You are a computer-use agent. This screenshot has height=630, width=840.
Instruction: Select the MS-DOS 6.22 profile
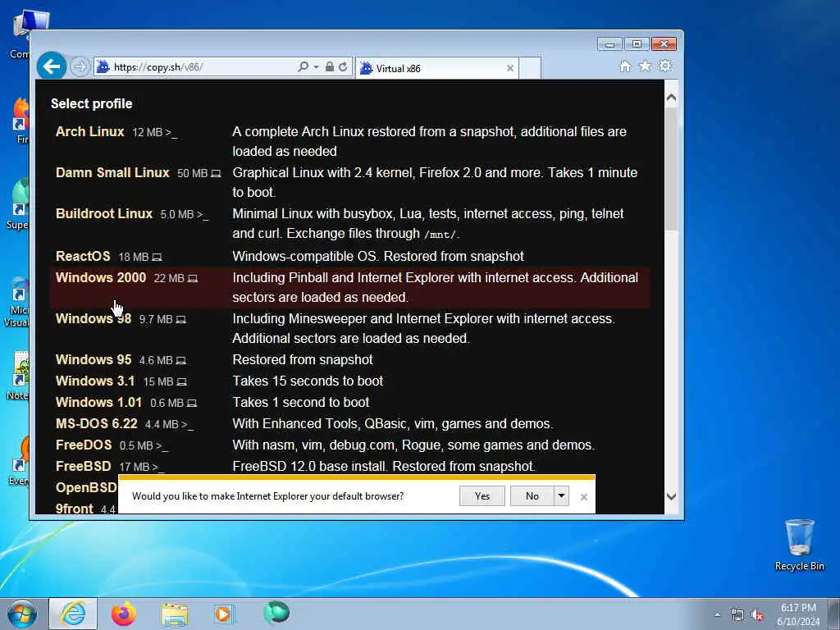click(97, 424)
